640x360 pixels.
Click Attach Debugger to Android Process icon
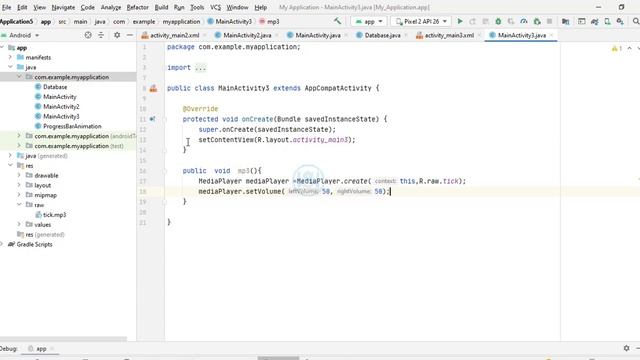(x=537, y=21)
